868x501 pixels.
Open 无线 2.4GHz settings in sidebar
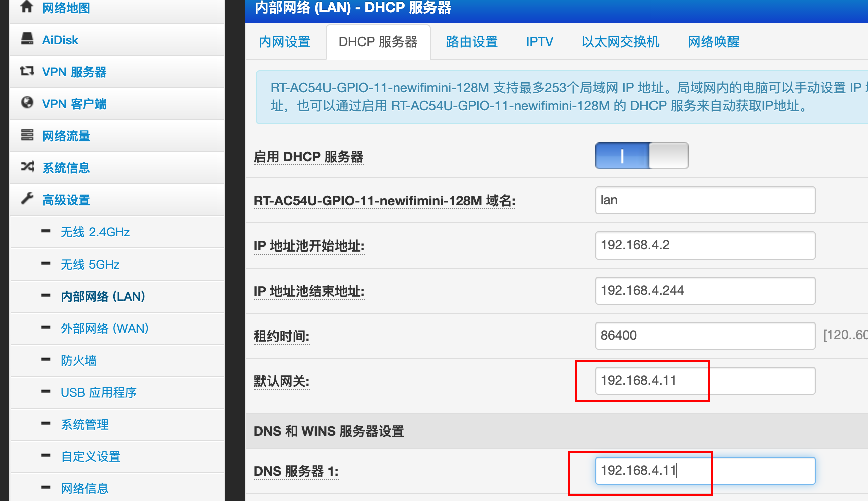[95, 232]
